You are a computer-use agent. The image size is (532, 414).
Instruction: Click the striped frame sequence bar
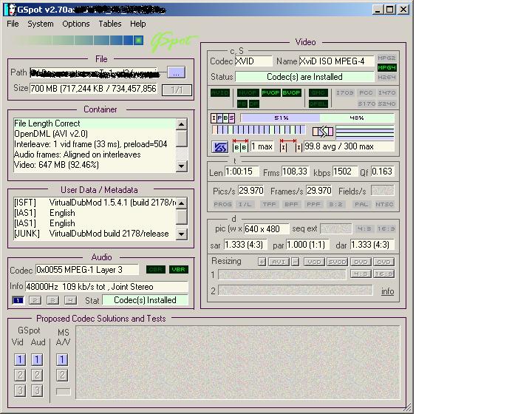coord(259,129)
